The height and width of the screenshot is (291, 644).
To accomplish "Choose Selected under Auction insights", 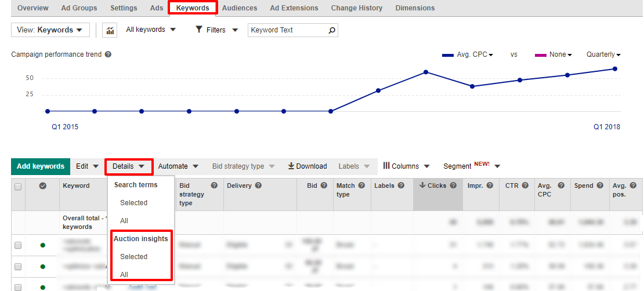I will point(133,257).
